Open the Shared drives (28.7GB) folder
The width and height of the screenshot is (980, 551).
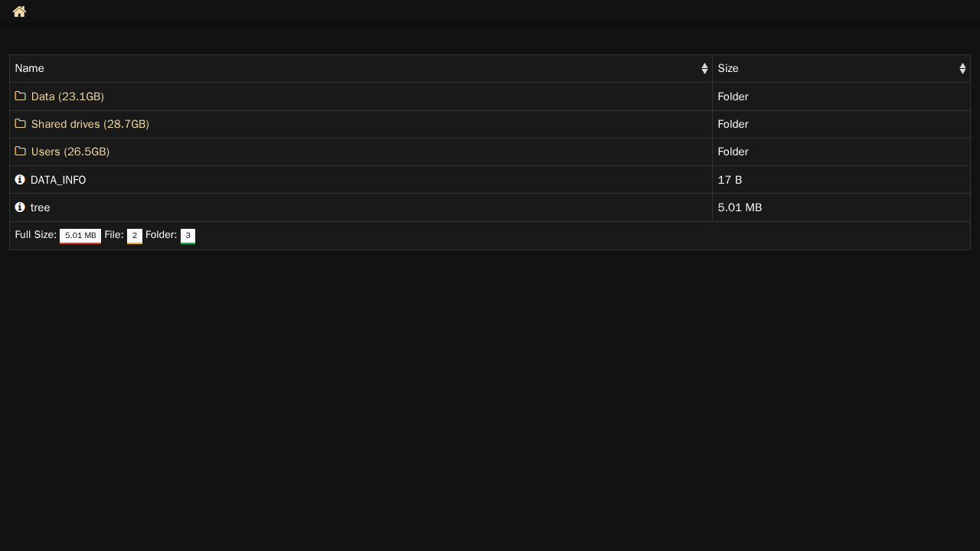[x=90, y=124]
